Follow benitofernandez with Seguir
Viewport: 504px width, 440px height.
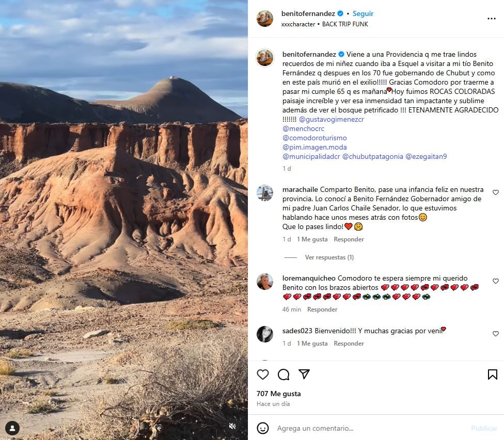click(363, 13)
